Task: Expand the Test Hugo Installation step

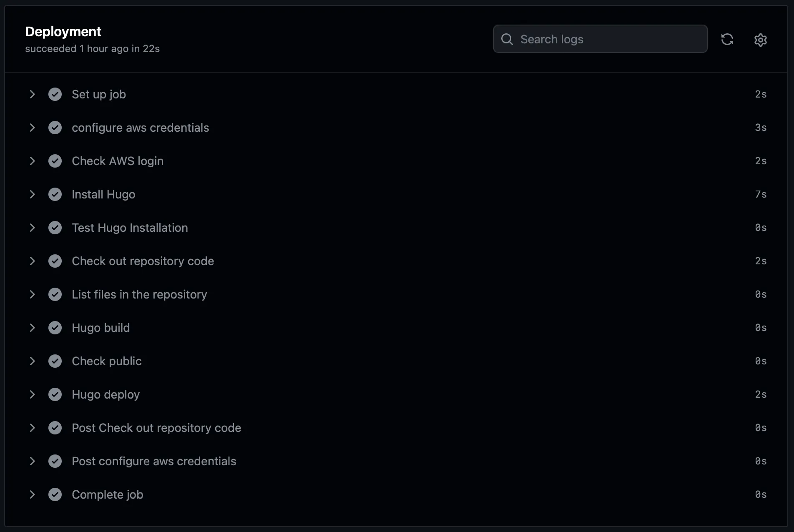Action: point(33,228)
